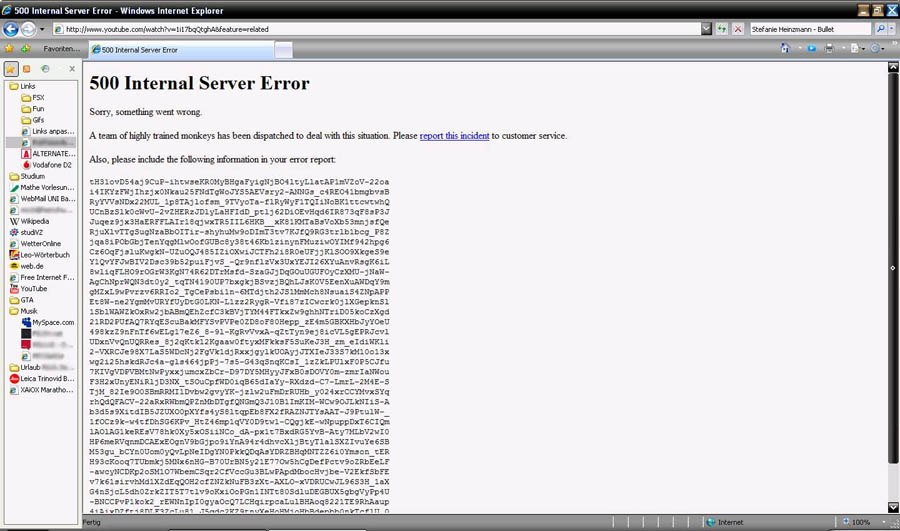Open the Wikipedia favorite
The height and width of the screenshot is (531, 900).
[30, 221]
